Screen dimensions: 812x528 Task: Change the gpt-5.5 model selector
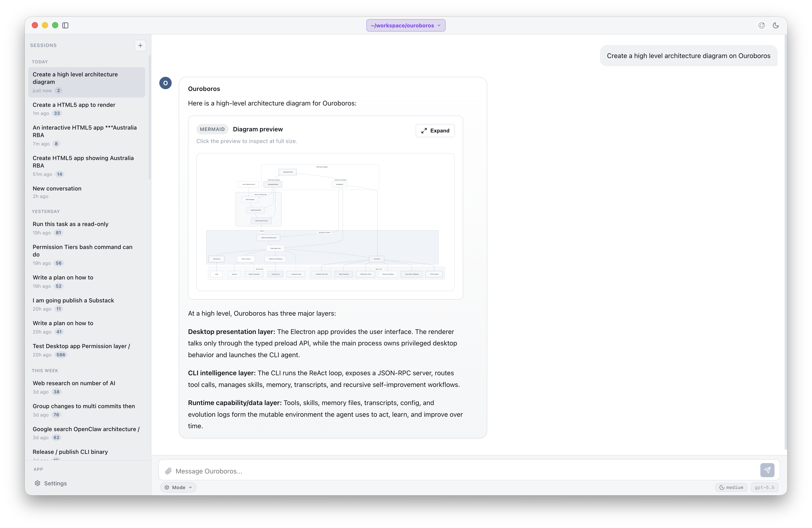click(x=764, y=487)
